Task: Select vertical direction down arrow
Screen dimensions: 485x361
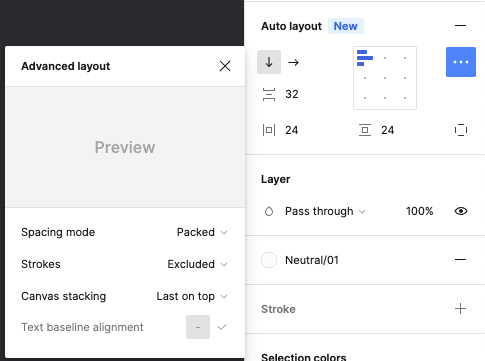Action: tap(269, 62)
